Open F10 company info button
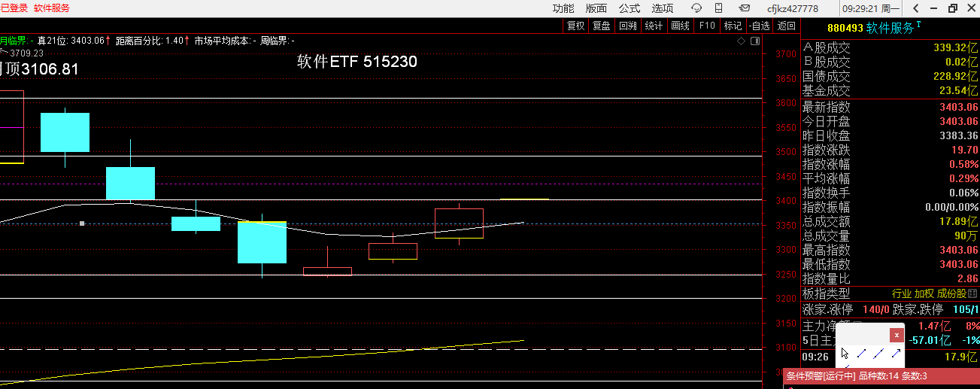The image size is (980, 389). point(707,26)
